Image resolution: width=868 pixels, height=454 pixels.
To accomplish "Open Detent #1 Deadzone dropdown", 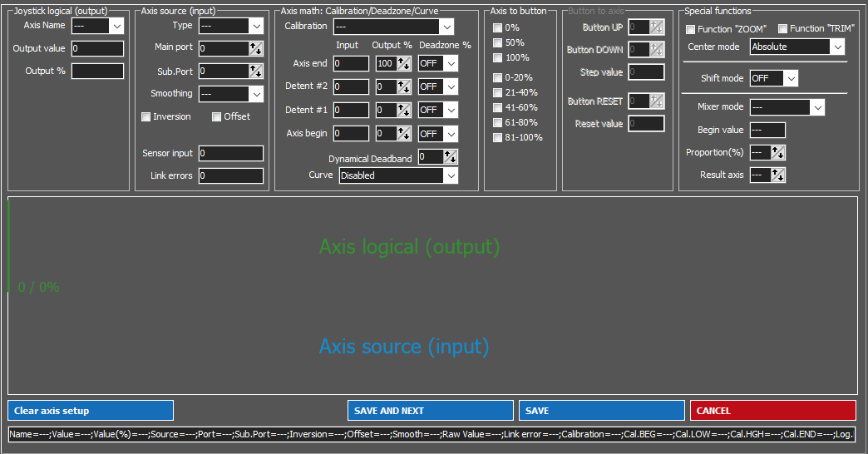I will [x=438, y=111].
